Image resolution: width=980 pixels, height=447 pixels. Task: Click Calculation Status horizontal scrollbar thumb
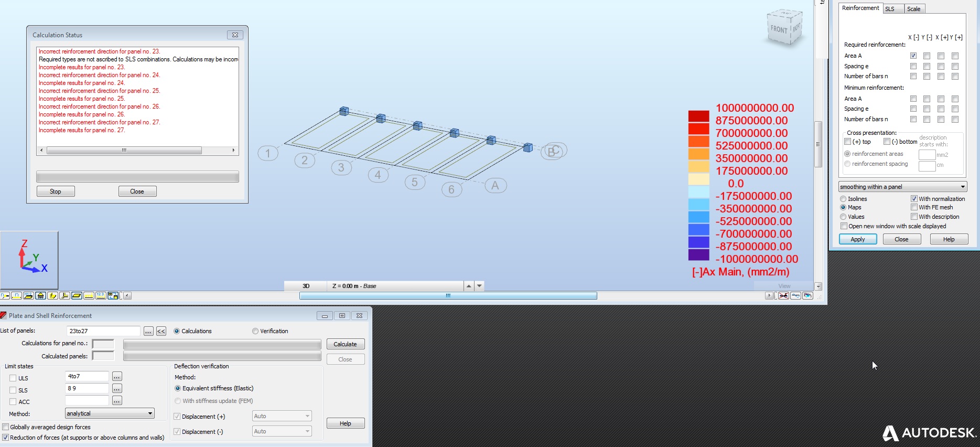tap(124, 150)
